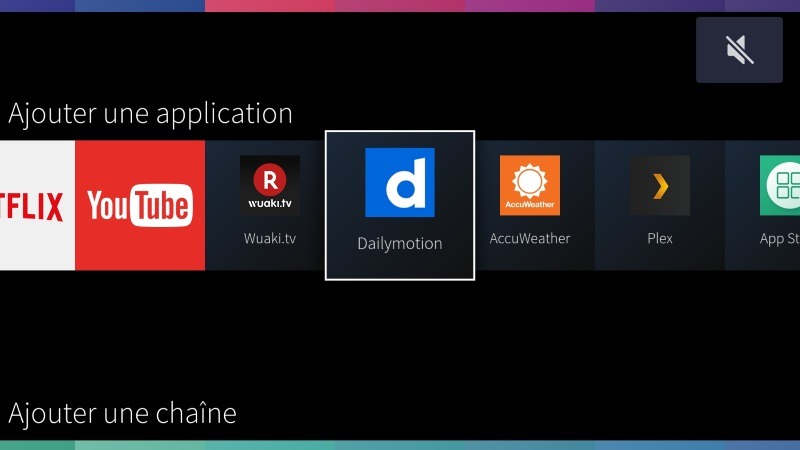Click the pink segment of the top color bar

(x=270, y=5)
